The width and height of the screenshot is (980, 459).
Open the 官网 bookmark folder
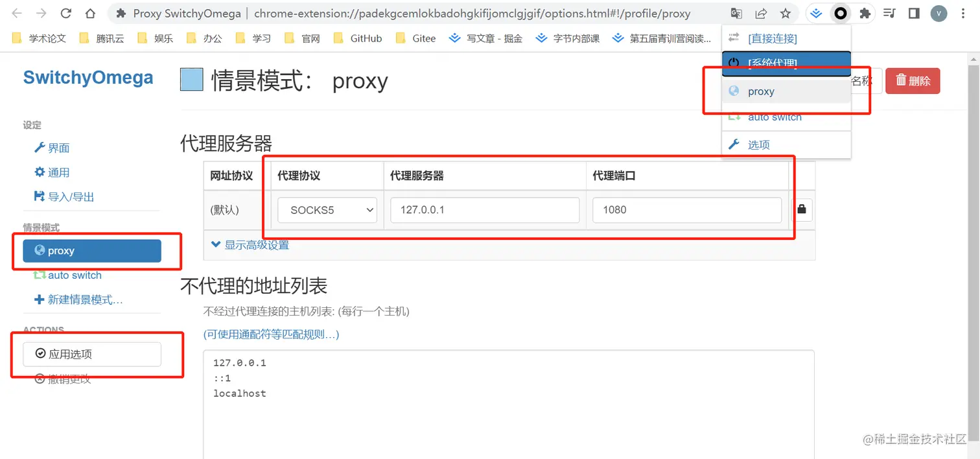click(303, 38)
